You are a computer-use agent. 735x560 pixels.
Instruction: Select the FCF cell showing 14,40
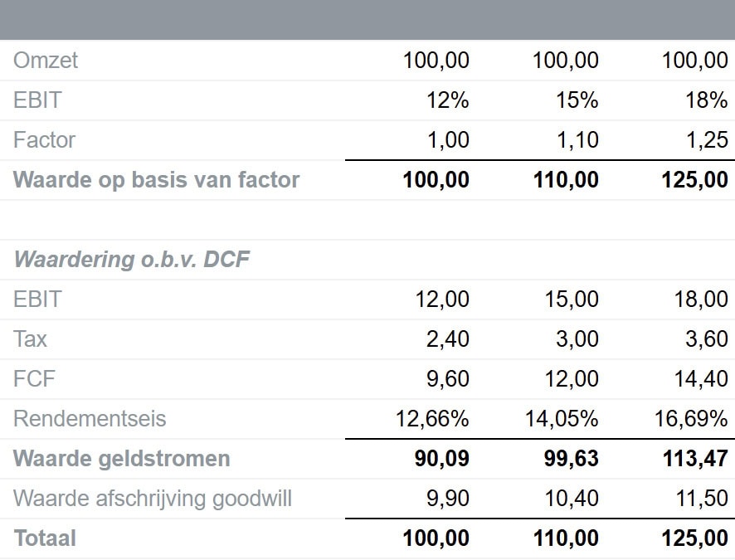701,379
